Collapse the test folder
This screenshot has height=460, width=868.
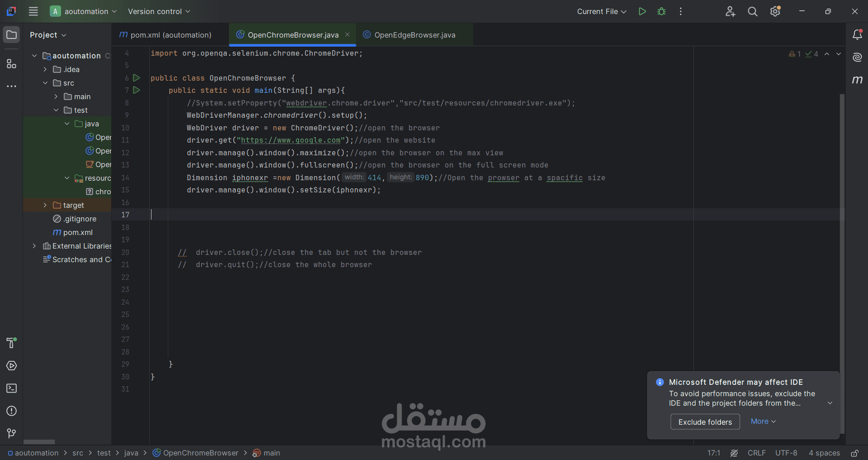tap(56, 110)
